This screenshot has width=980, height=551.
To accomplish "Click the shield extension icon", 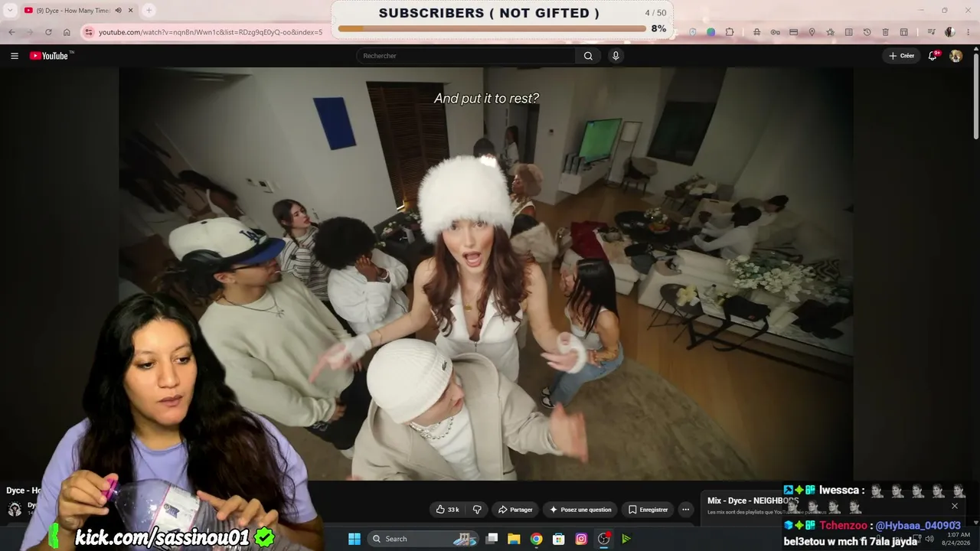I will pos(693,32).
